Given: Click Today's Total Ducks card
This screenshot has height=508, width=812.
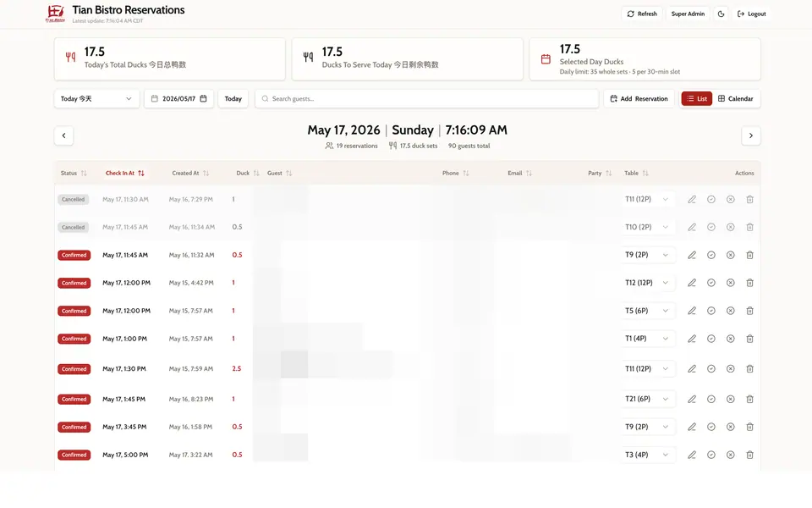Looking at the screenshot, I should tap(170, 59).
